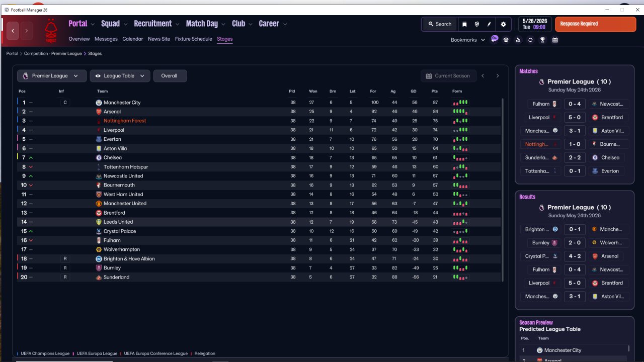Open the globe world icon in top toolbar
This screenshot has width=644, height=362.
click(x=476, y=24)
